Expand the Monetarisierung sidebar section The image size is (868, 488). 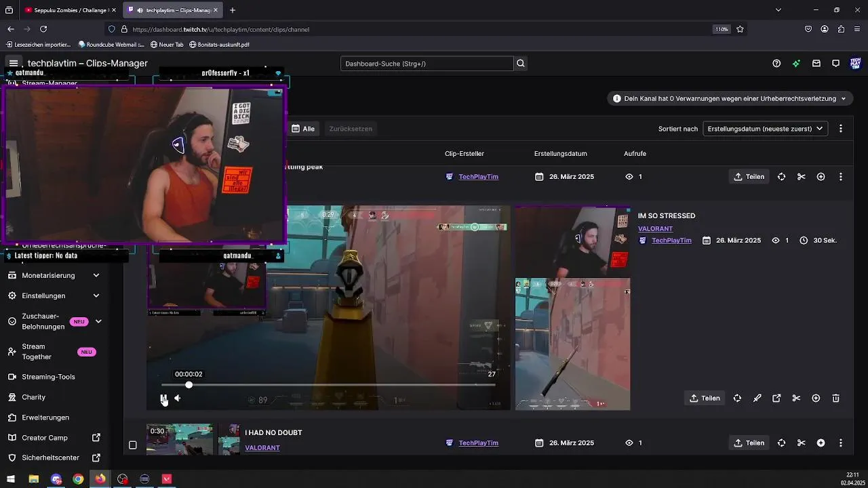click(96, 276)
